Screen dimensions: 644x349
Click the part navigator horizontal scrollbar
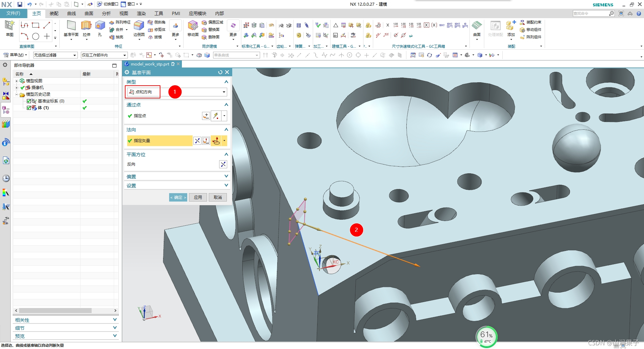click(55, 311)
